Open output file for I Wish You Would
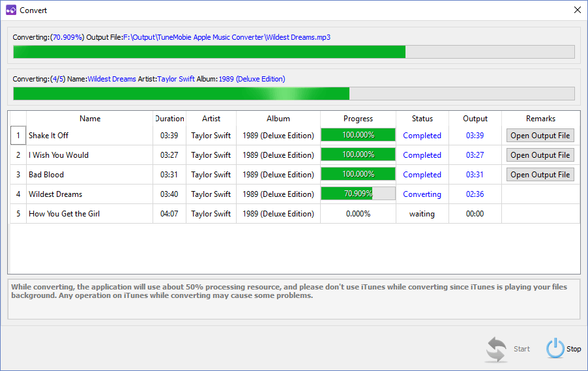The width and height of the screenshot is (588, 371). [x=540, y=155]
